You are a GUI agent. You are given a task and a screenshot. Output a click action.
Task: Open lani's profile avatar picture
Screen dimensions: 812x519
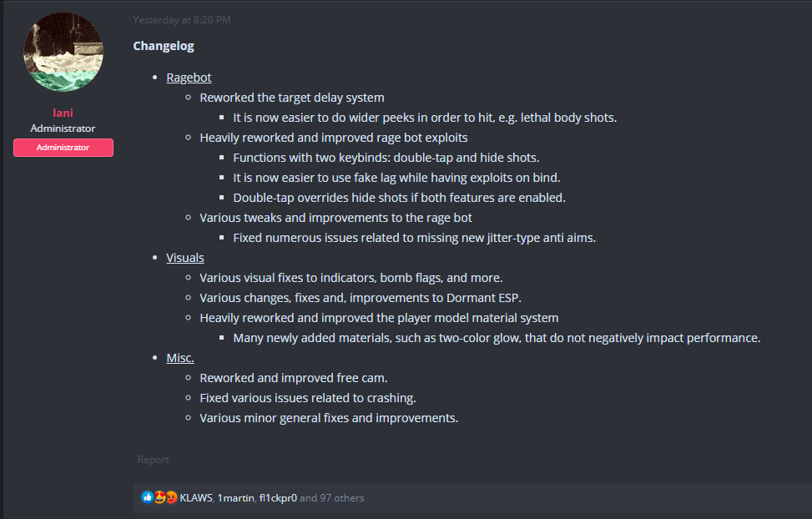[63, 53]
